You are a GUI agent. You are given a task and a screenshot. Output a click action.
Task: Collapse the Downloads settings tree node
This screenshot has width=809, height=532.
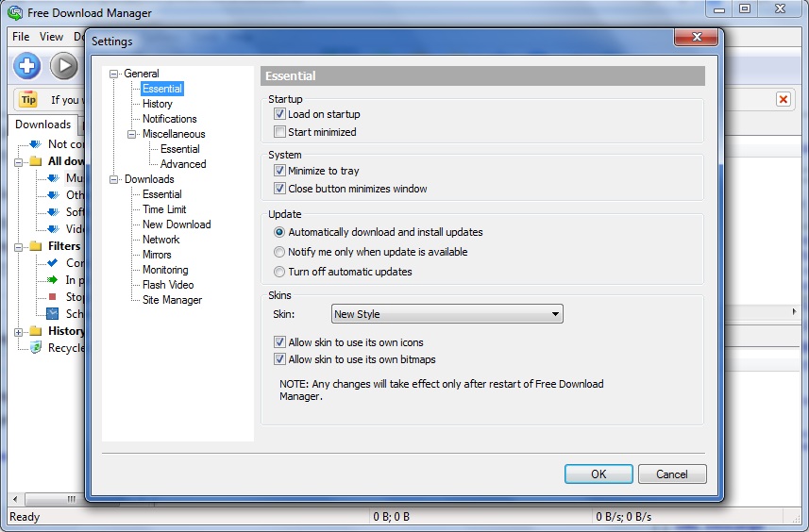(114, 179)
